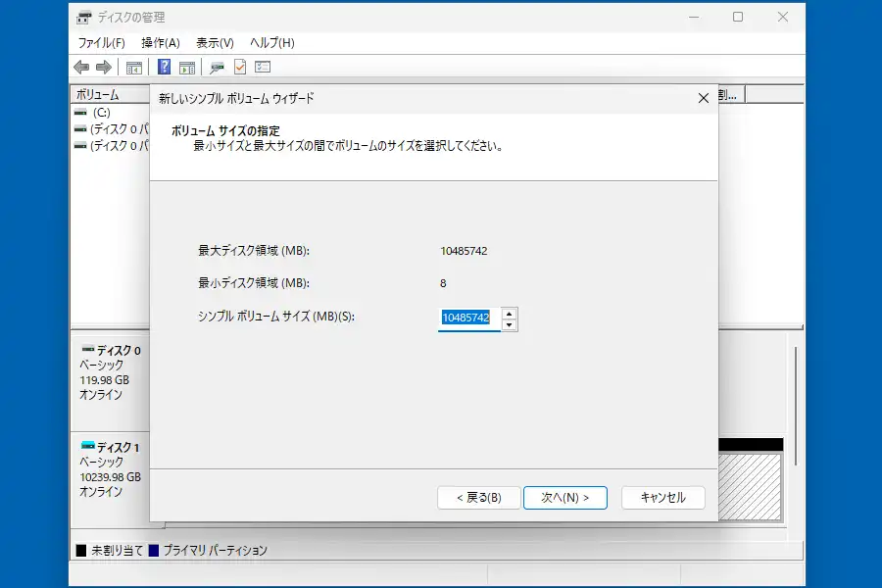The height and width of the screenshot is (588, 882).
Task: Click the checkmark document toolbar icon
Action: pyautogui.click(x=240, y=67)
